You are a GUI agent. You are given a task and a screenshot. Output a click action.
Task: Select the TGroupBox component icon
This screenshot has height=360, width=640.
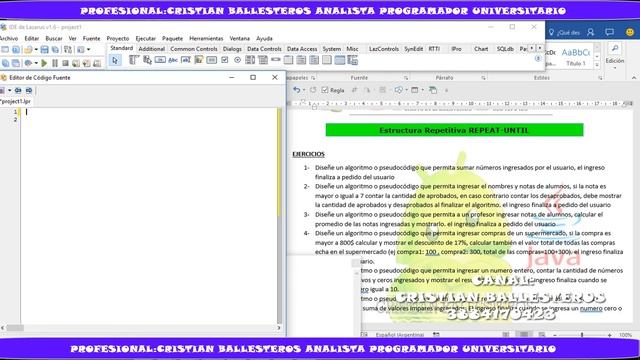(288, 60)
